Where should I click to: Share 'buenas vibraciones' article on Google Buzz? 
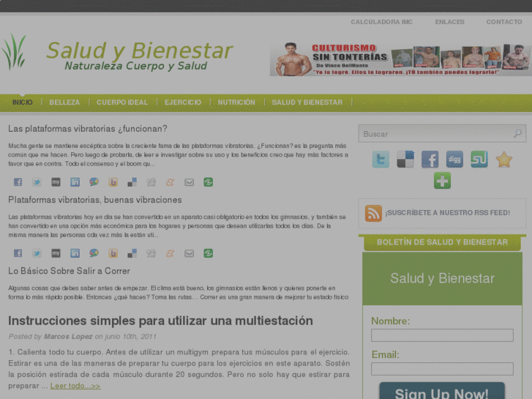pos(94,253)
